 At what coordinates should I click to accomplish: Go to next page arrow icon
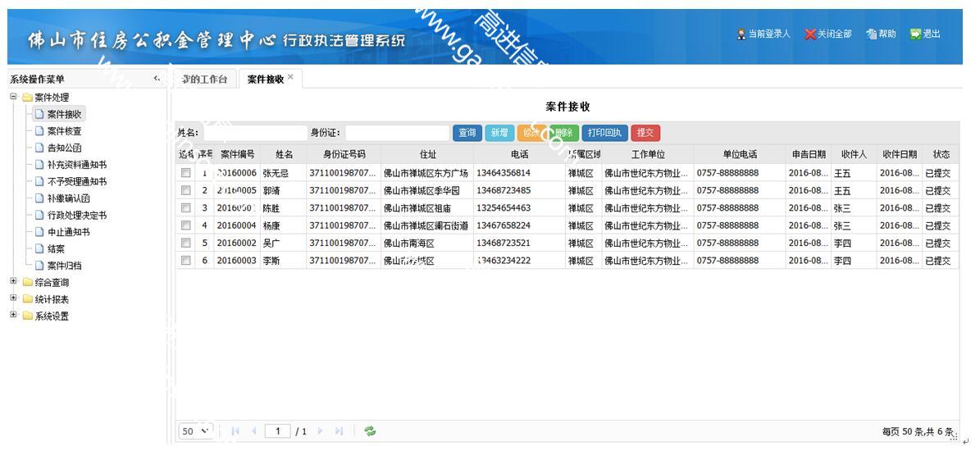pyautogui.click(x=320, y=431)
